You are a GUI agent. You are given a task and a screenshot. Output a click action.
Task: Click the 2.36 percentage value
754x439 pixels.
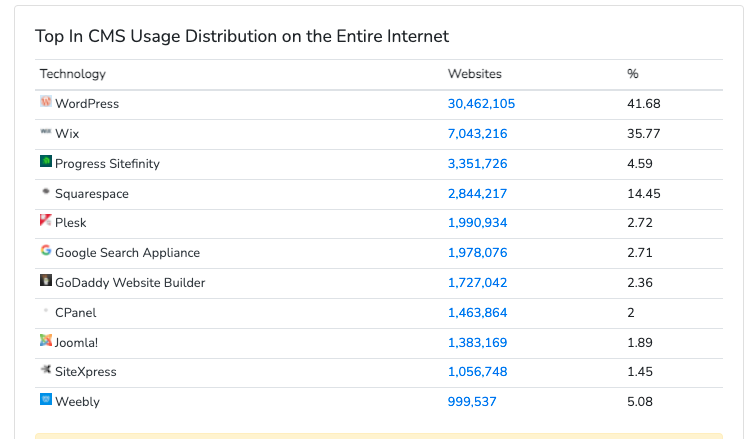tap(640, 283)
